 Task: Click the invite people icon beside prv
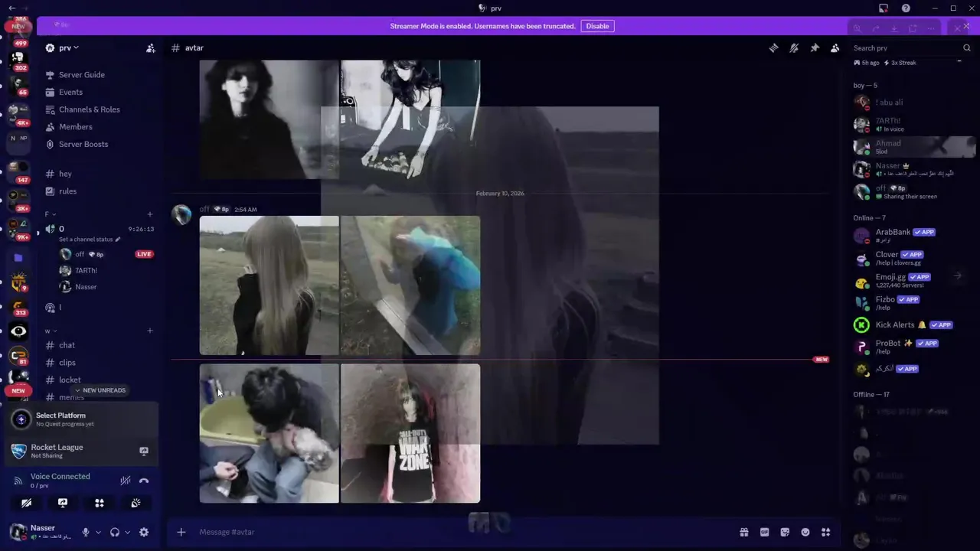(151, 47)
